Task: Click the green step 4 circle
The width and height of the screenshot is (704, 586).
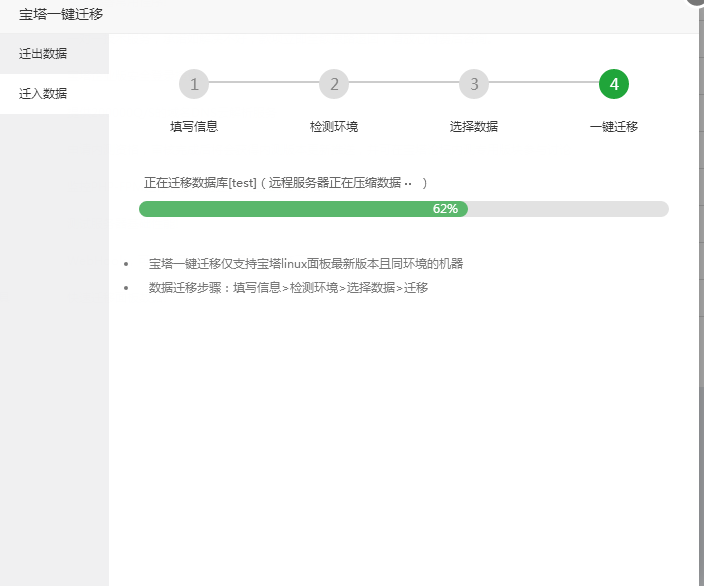Action: pyautogui.click(x=614, y=84)
